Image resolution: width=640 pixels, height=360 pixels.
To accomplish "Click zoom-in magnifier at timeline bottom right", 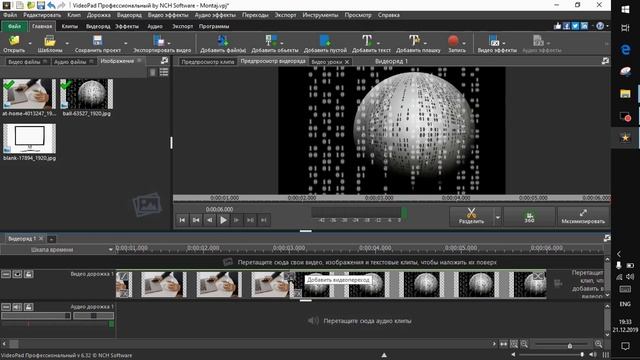I will 598,344.
